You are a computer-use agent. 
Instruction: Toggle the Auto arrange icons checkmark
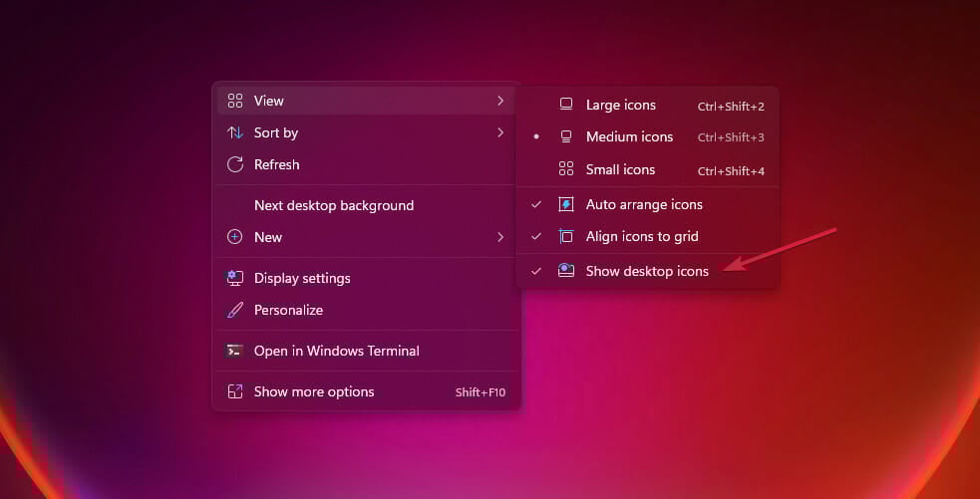click(536, 204)
